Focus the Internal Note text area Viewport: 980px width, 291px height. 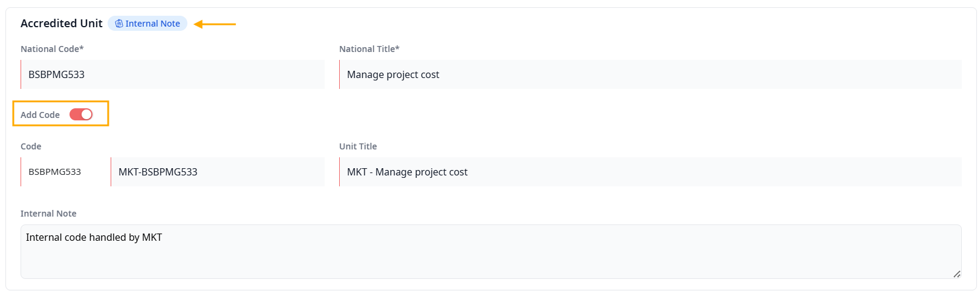click(490, 252)
